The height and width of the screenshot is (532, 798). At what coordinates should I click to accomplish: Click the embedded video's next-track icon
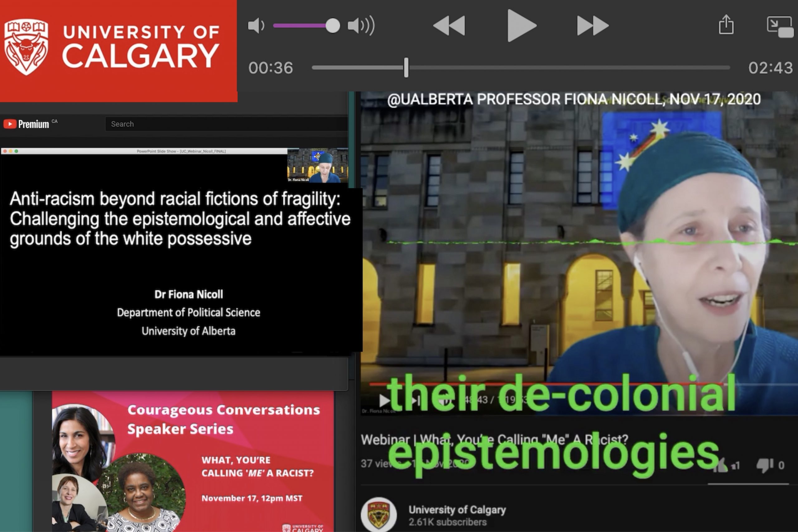point(415,401)
